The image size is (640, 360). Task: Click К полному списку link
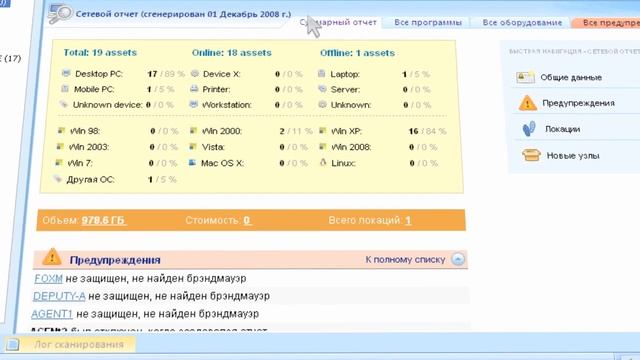(x=405, y=260)
